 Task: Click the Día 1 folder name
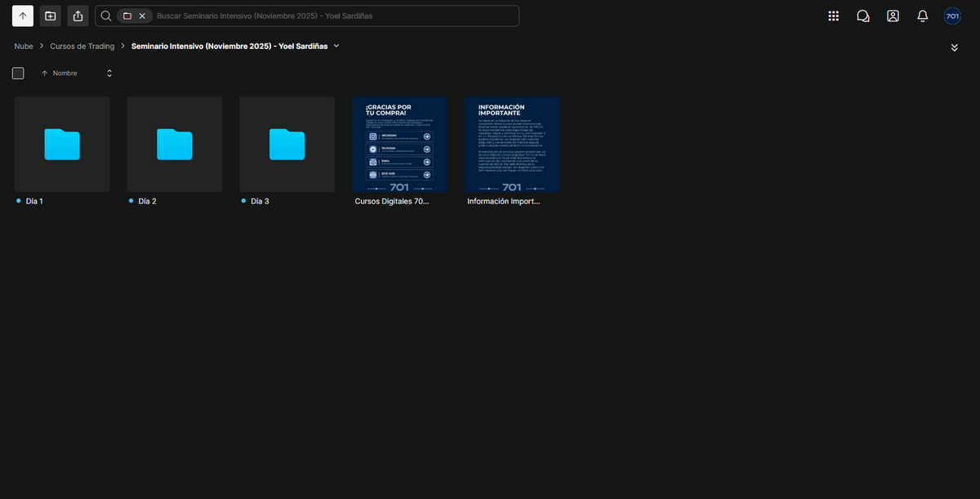coord(34,201)
